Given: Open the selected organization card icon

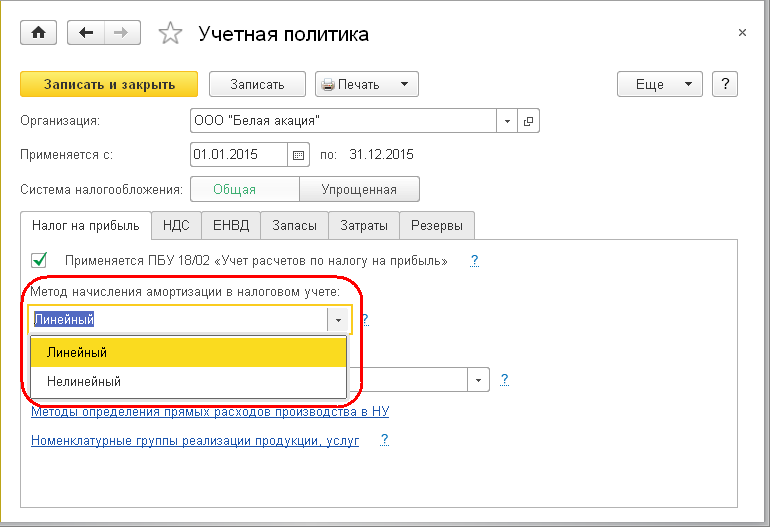Looking at the screenshot, I should (x=528, y=120).
